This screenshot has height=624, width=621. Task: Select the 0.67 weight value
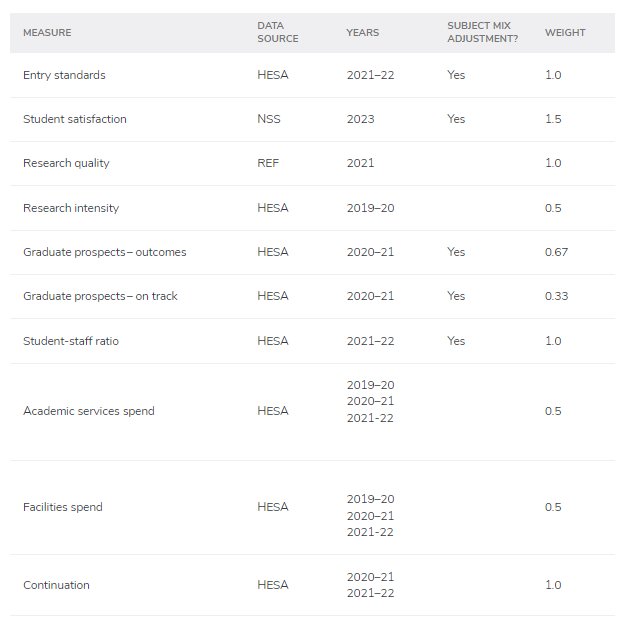coord(556,252)
